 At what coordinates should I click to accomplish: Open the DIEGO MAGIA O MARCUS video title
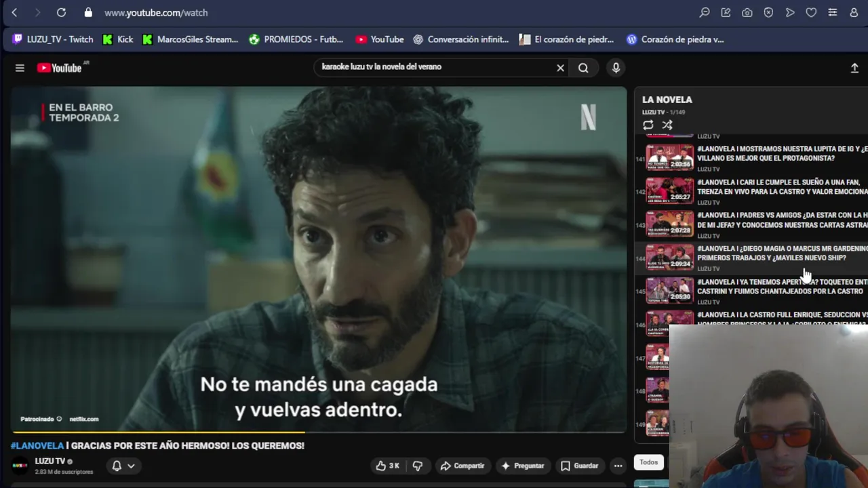783,253
